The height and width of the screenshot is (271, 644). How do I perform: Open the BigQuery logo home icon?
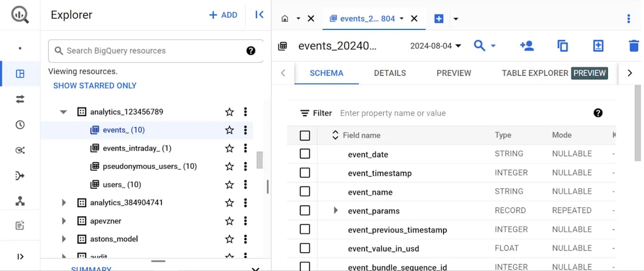tap(20, 15)
